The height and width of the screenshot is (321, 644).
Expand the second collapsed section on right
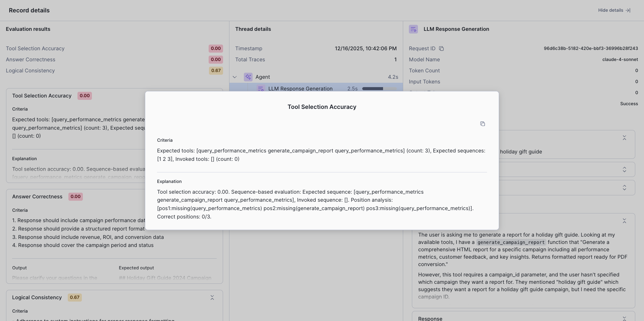624,170
